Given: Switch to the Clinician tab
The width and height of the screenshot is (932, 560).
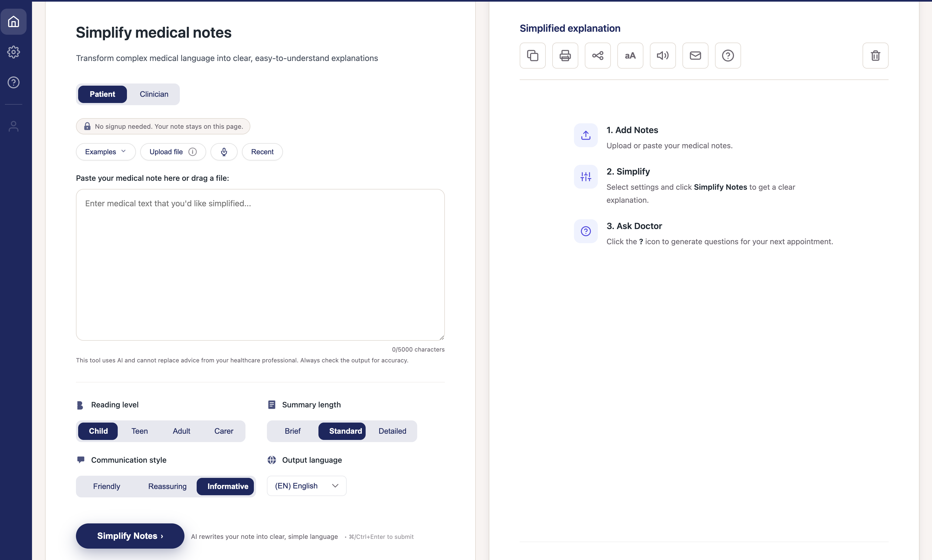Looking at the screenshot, I should point(153,94).
